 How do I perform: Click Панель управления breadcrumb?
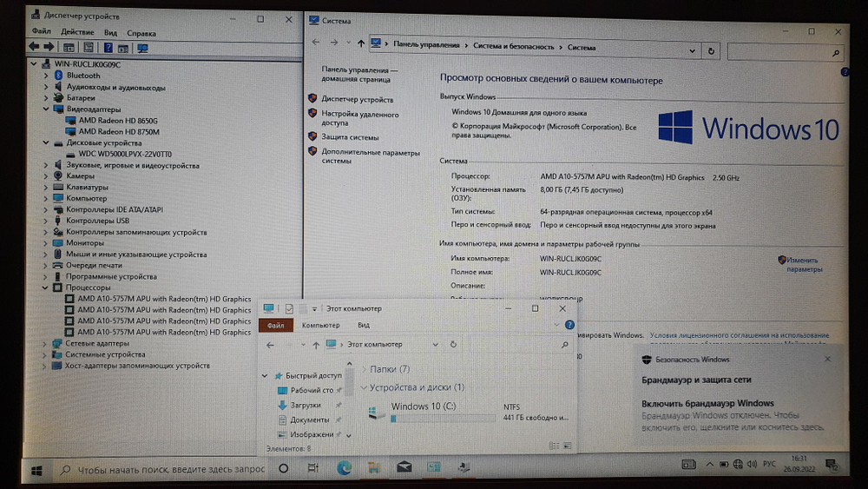tap(426, 45)
